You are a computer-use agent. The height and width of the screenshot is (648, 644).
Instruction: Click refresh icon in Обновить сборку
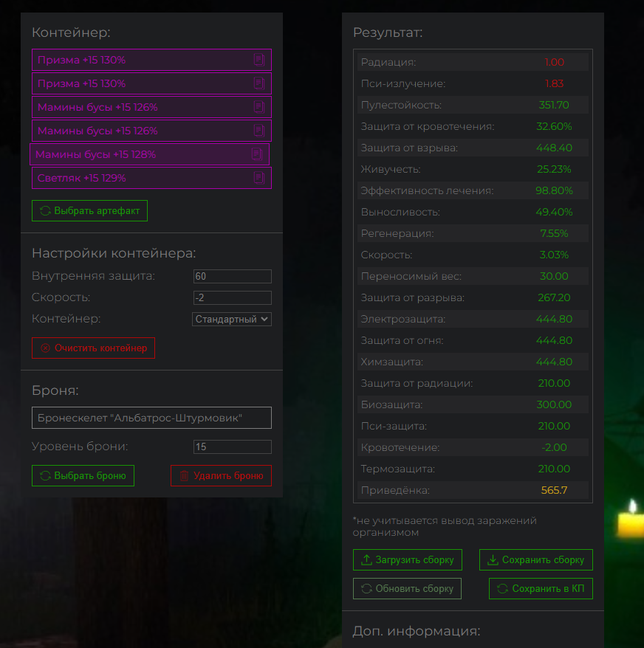pos(366,588)
